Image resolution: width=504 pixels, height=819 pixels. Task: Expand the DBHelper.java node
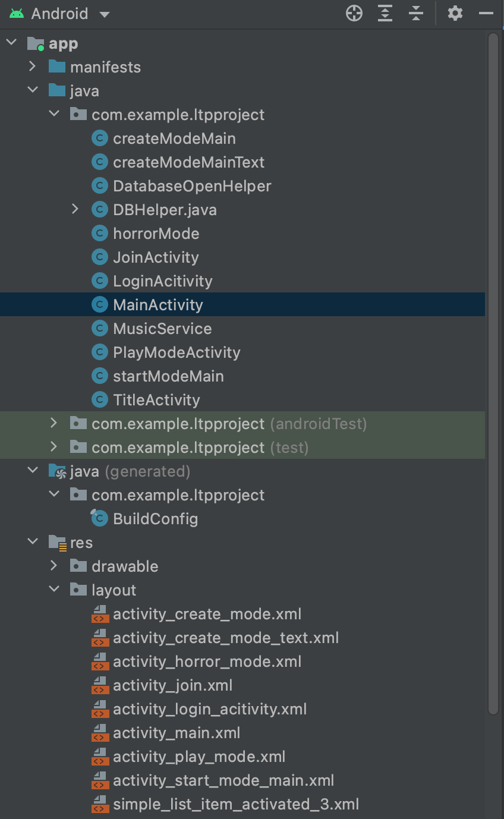(x=75, y=209)
